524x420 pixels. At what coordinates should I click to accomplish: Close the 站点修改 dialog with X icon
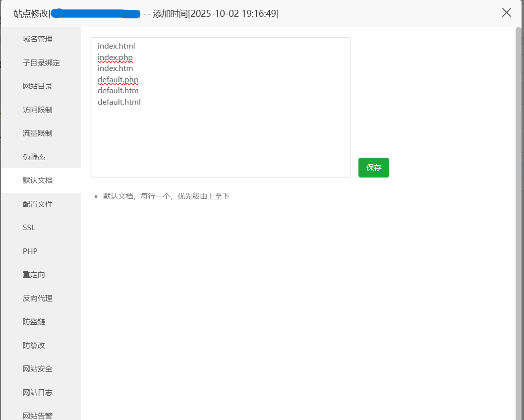coord(506,13)
